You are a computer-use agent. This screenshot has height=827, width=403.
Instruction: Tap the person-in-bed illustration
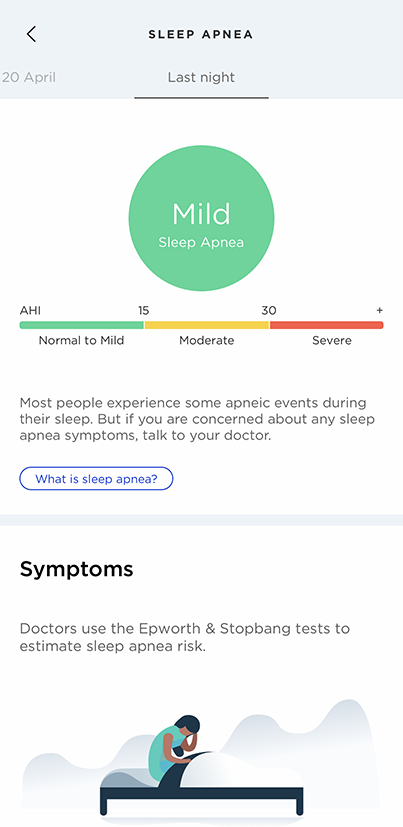pos(202,757)
